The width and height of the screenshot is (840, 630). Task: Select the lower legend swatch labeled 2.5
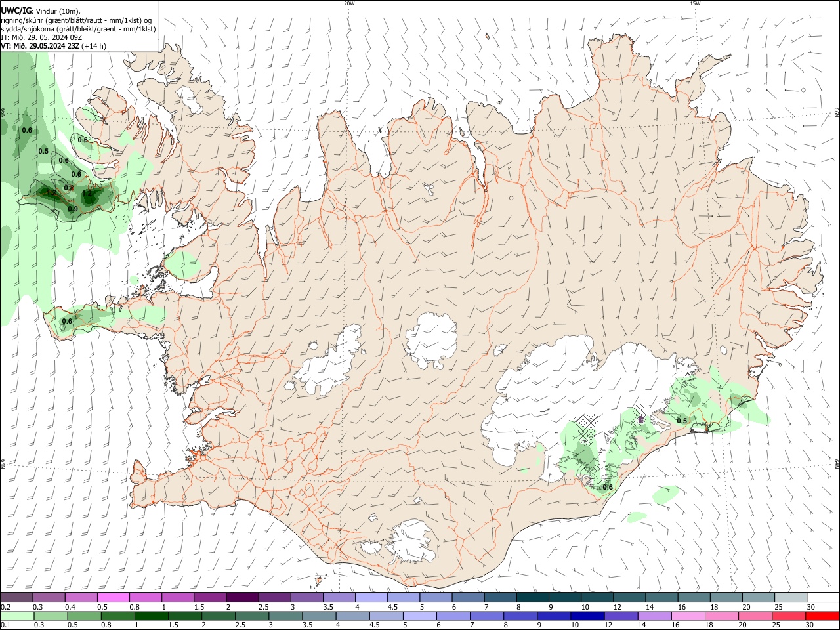(252, 616)
